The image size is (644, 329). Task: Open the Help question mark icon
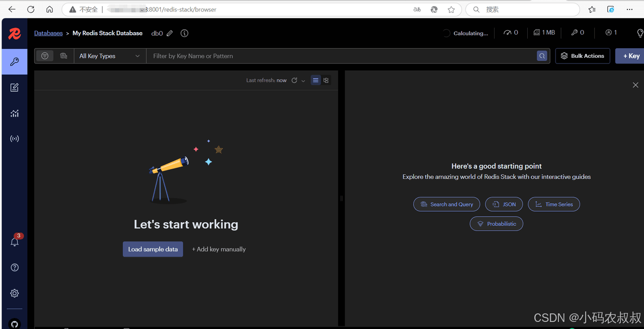click(x=15, y=267)
